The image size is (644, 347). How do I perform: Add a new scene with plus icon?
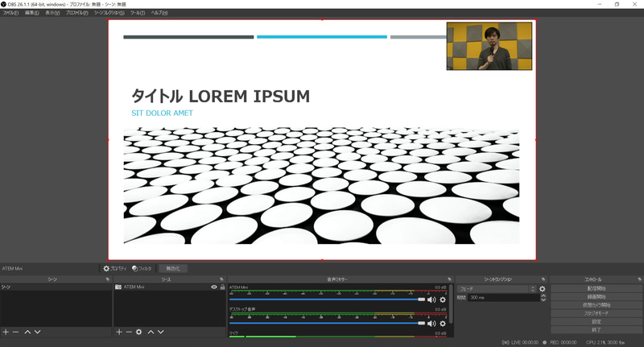point(6,332)
